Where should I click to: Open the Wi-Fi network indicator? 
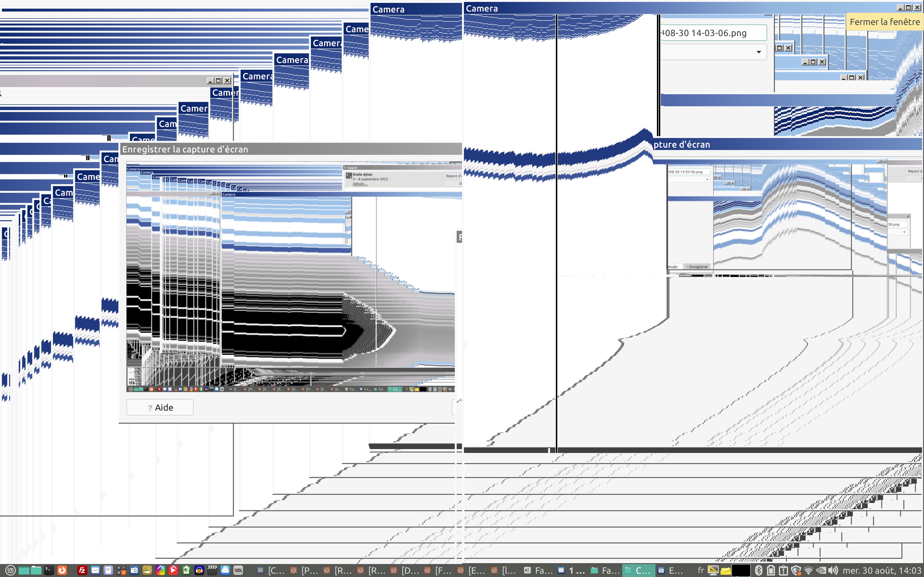(808, 570)
